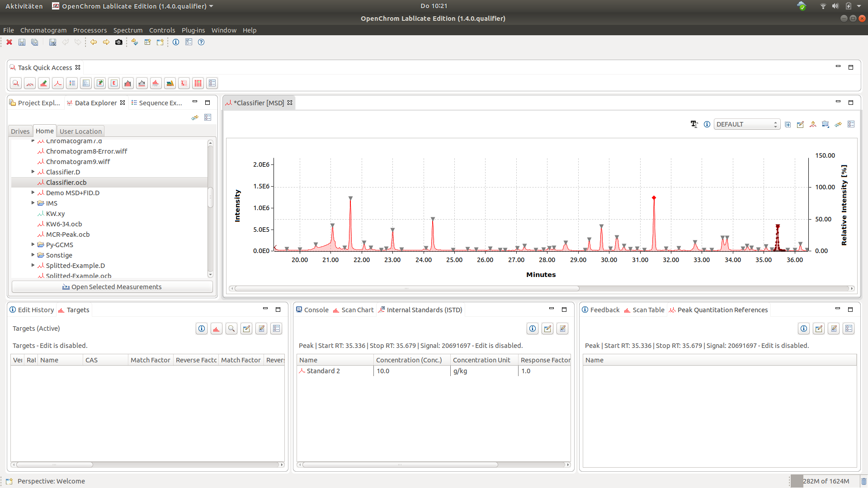Click the selected peak marker near 31.5 minutes

(x=654, y=198)
